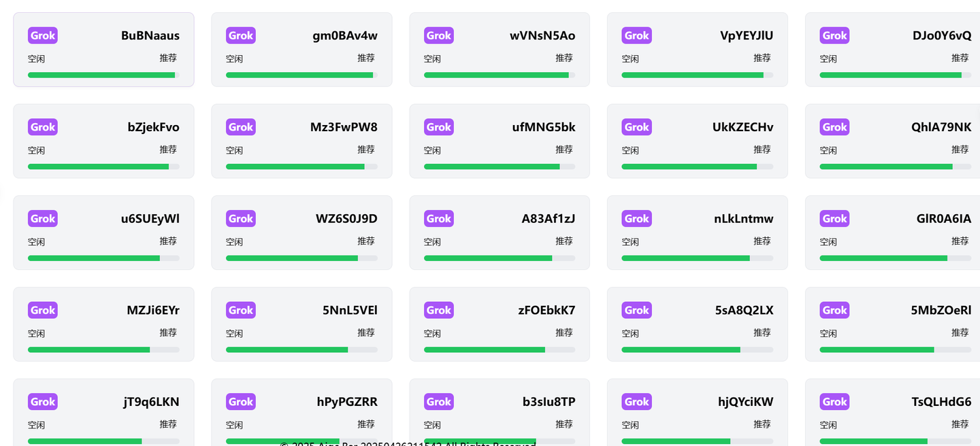Click the UkKZECHv card name
The width and height of the screenshot is (980, 446).
[742, 127]
